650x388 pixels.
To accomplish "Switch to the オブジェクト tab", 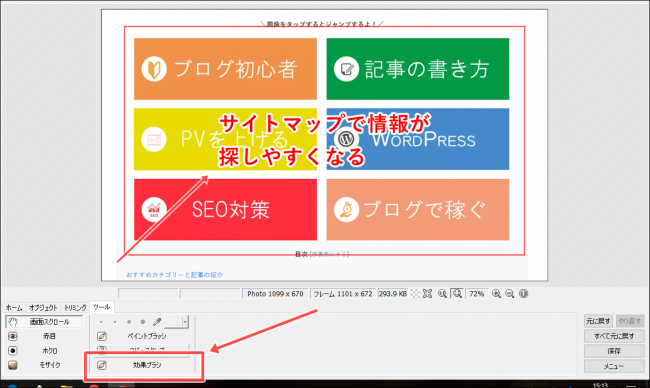I will (x=43, y=308).
